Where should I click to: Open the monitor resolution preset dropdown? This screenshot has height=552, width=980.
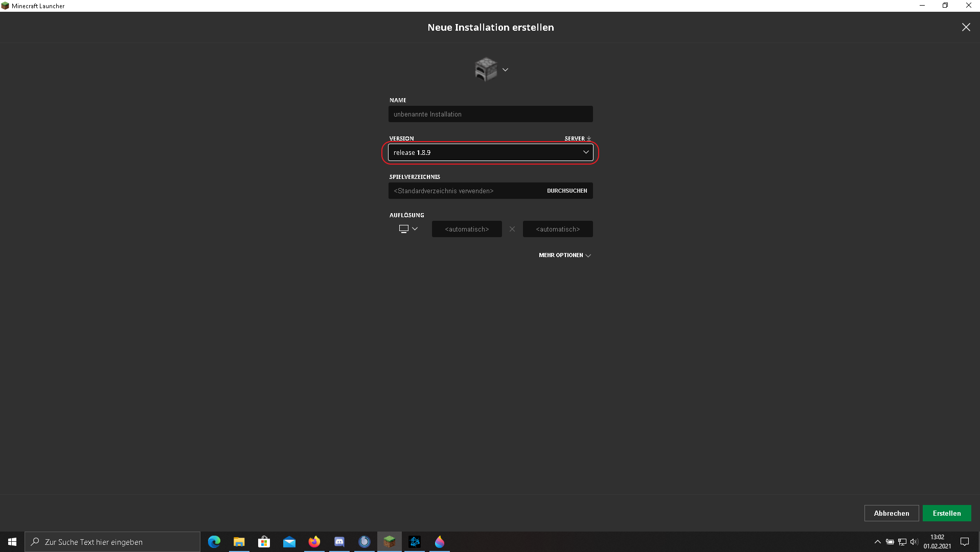click(408, 229)
